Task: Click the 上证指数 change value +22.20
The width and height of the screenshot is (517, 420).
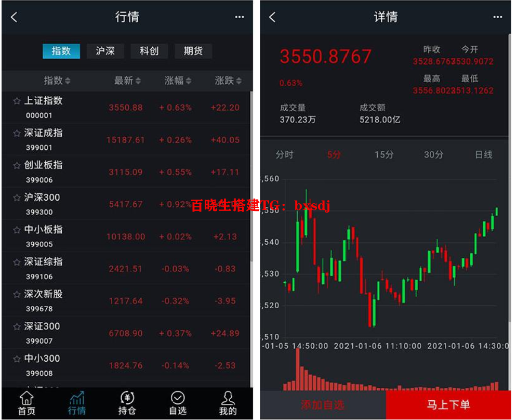Action: click(225, 108)
